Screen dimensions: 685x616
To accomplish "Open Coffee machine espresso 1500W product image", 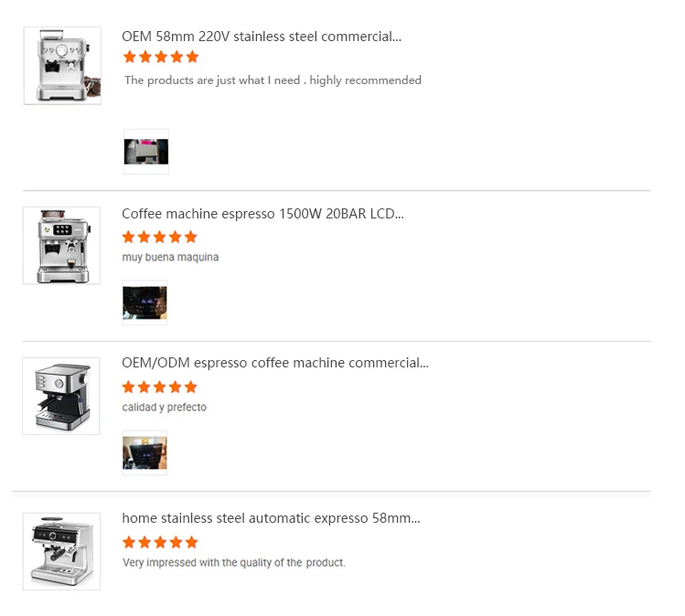I will coord(61,245).
